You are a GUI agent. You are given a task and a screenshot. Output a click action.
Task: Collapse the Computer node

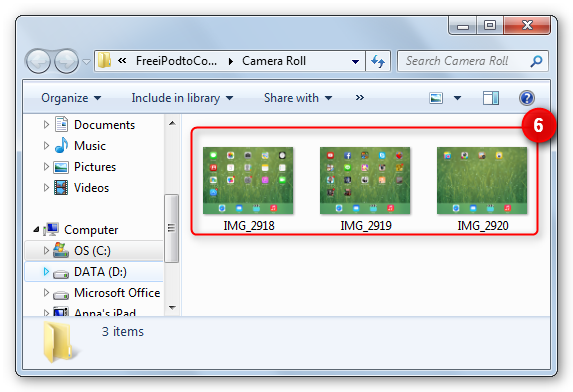pos(36,229)
